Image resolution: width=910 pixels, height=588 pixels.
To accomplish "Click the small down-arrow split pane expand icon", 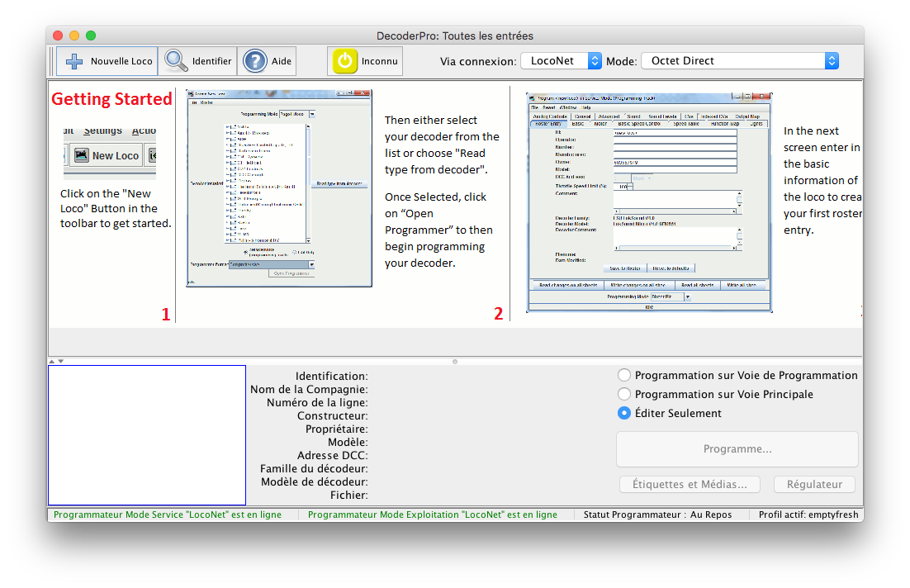I will 60,361.
